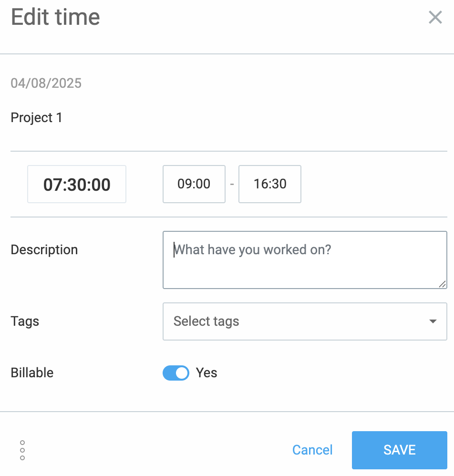Click the Description field label
This screenshot has width=454, height=476.
[x=44, y=250]
